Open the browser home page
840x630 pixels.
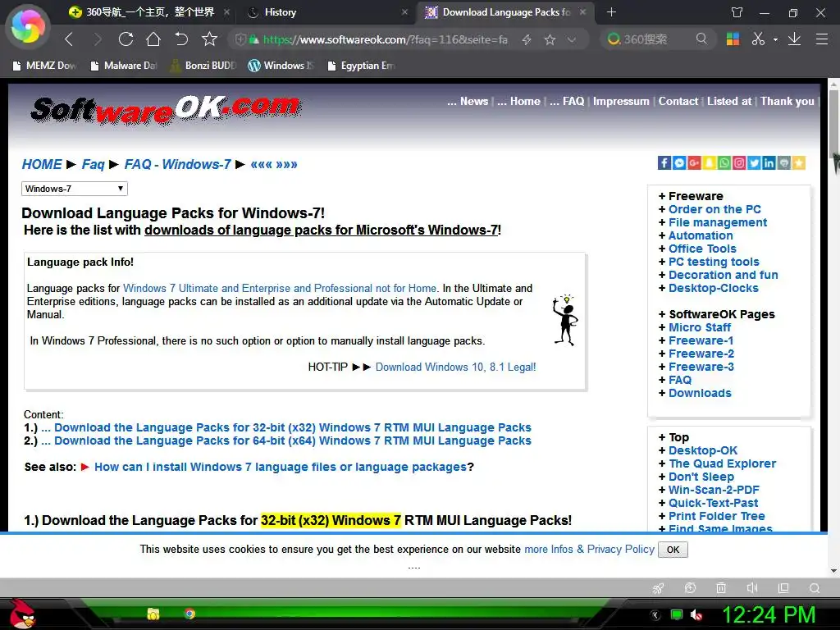point(153,39)
